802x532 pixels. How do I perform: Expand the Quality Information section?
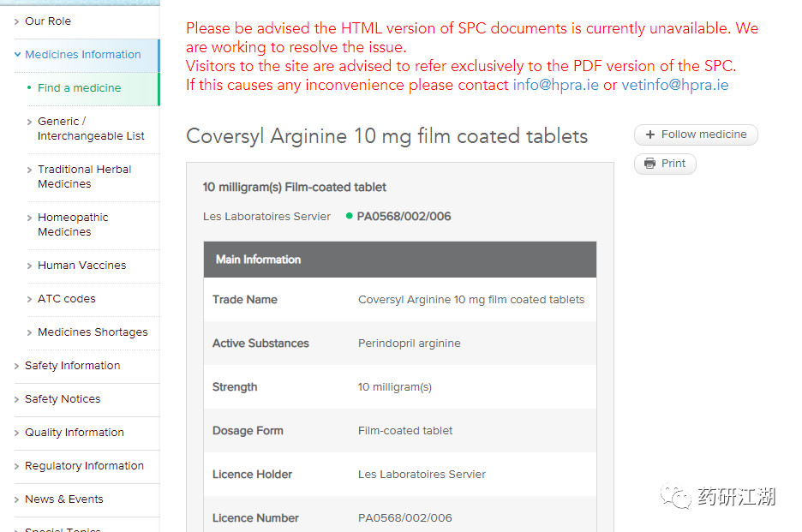(x=74, y=433)
